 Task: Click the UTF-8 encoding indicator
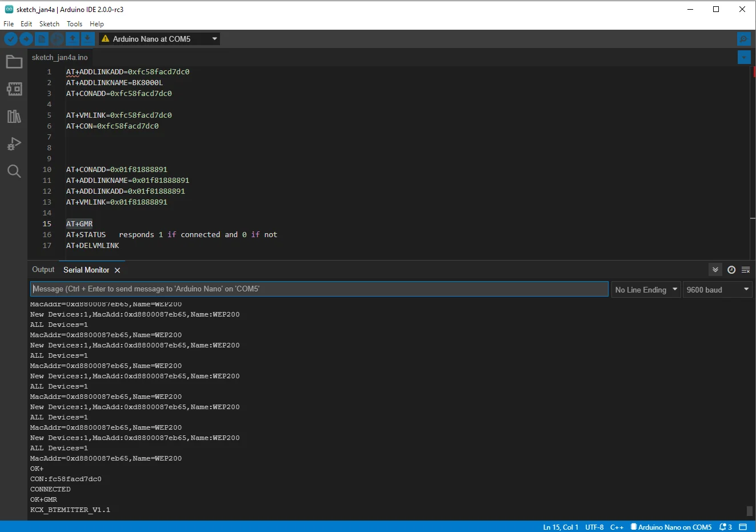[x=594, y=527]
